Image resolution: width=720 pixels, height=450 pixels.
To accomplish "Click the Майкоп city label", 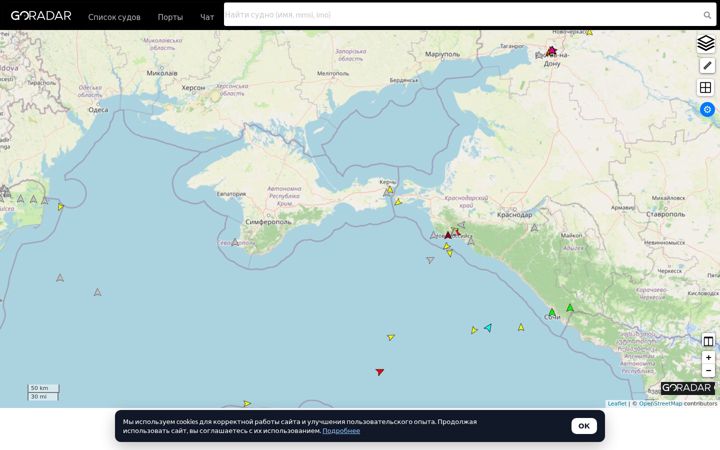I will coord(572,235).
